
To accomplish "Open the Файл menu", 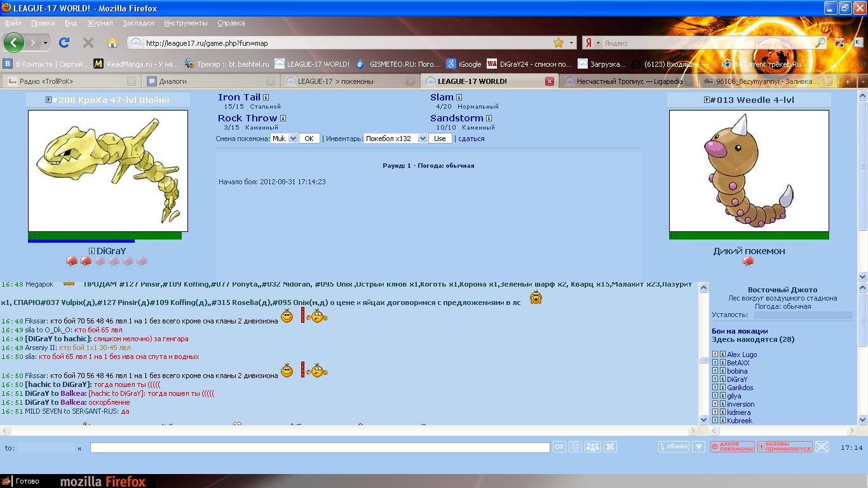I will coord(13,23).
